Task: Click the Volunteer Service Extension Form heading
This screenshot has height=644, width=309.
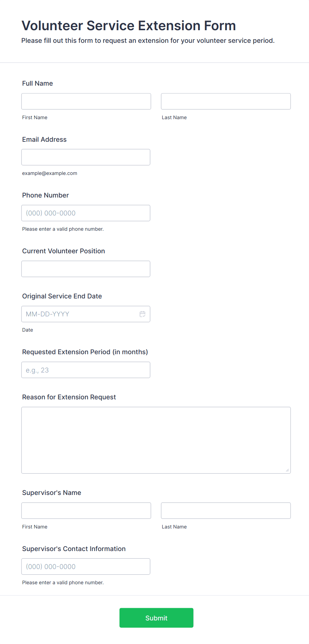Action: pos(129,26)
